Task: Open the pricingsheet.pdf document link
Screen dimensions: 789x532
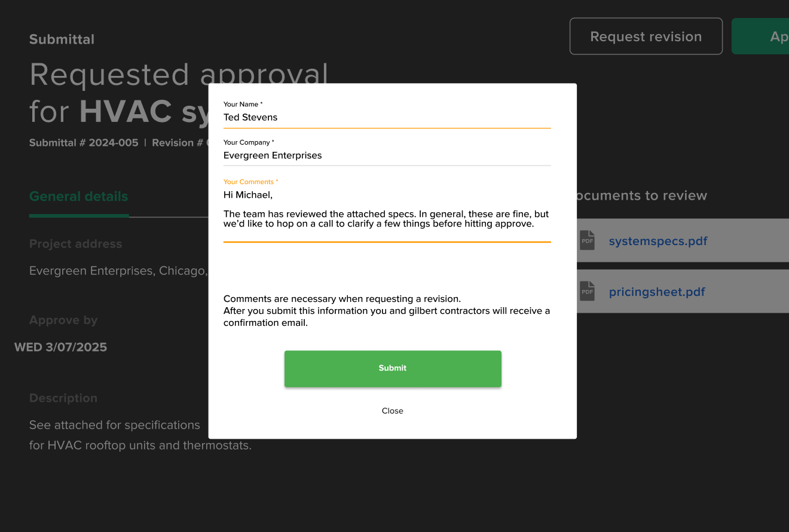Action: coord(657,291)
